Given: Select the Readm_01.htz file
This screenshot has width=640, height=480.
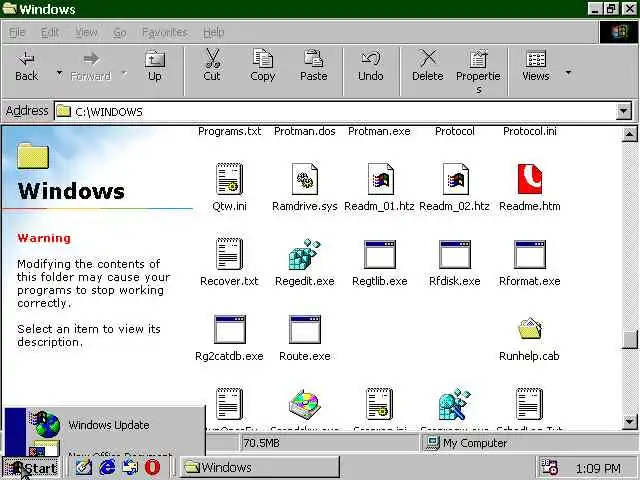Looking at the screenshot, I should click(x=379, y=186).
